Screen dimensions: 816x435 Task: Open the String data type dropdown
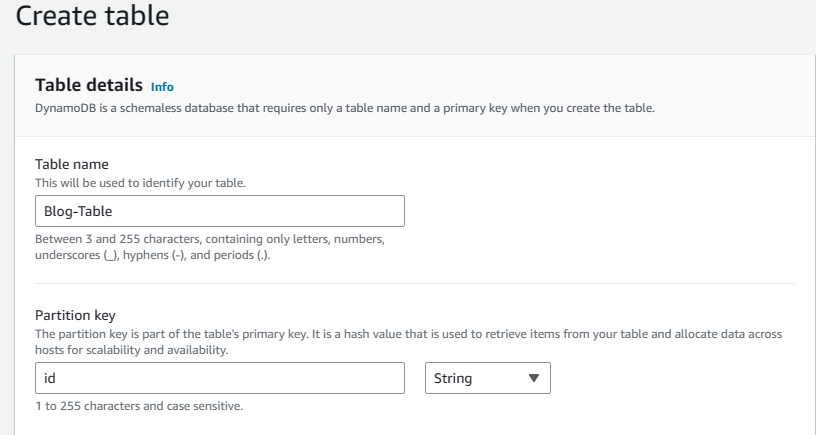tap(487, 379)
